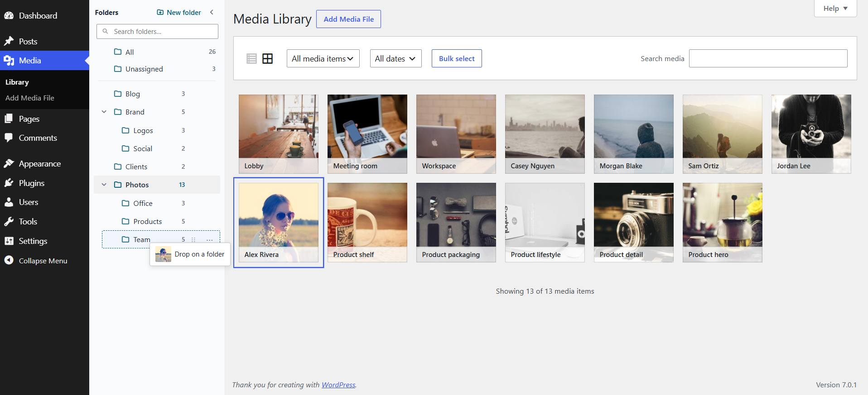The height and width of the screenshot is (395, 868).
Task: Collapse the Brand folder tree
Action: [104, 112]
